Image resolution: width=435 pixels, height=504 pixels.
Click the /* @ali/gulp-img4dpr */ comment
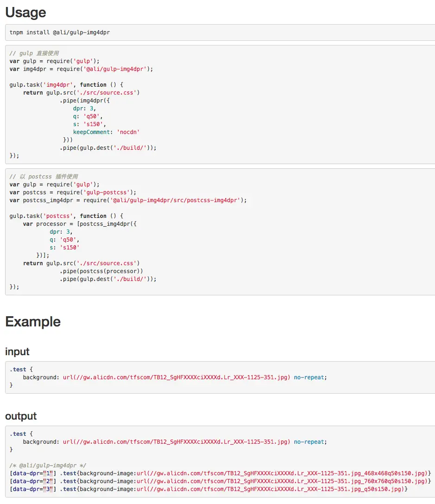[48, 466]
